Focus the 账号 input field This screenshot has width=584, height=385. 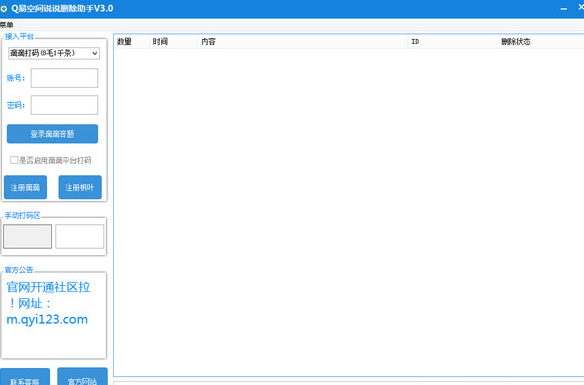pyautogui.click(x=64, y=78)
